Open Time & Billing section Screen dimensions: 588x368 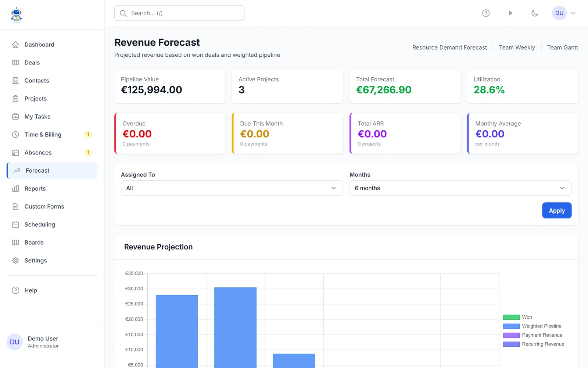pos(52,135)
